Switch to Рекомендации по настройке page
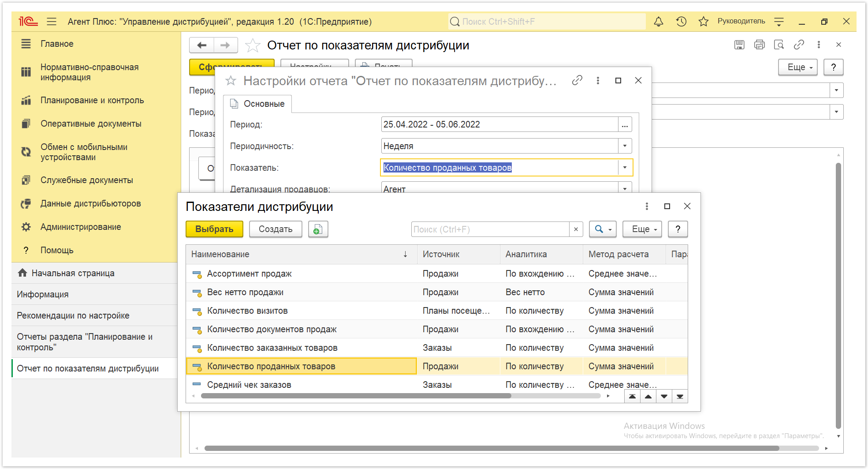The image size is (868, 469). tap(73, 315)
